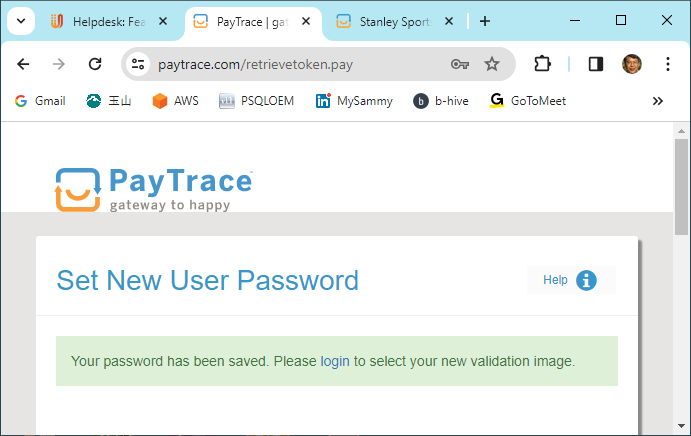Open a new browser tab
The image size is (691, 436).
coord(485,21)
